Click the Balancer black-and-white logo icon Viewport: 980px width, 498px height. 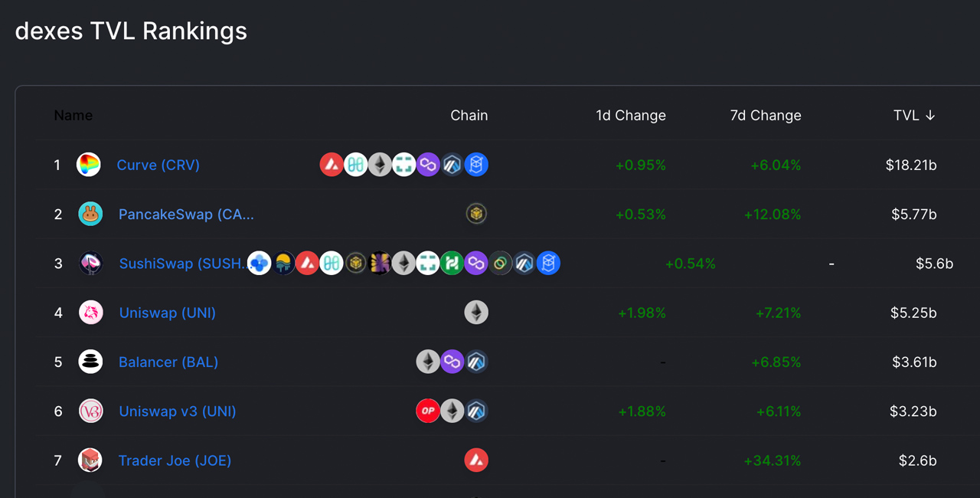[x=90, y=362]
